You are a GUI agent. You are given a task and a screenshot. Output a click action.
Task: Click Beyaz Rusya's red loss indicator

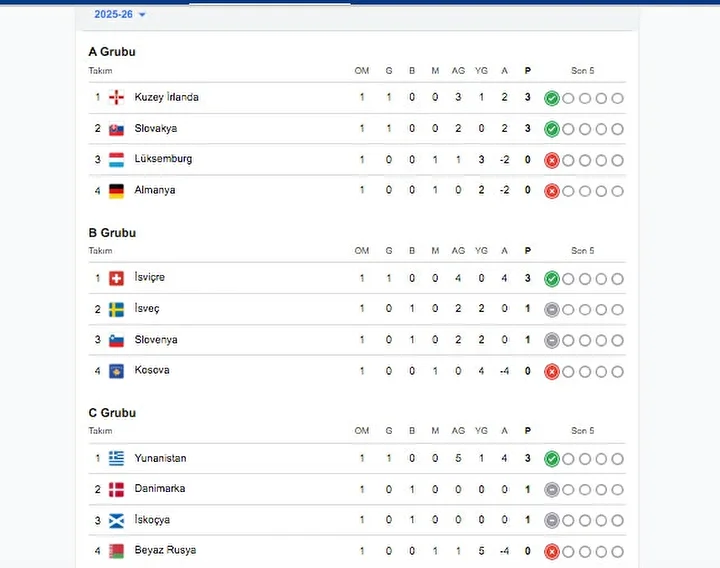[551, 551]
